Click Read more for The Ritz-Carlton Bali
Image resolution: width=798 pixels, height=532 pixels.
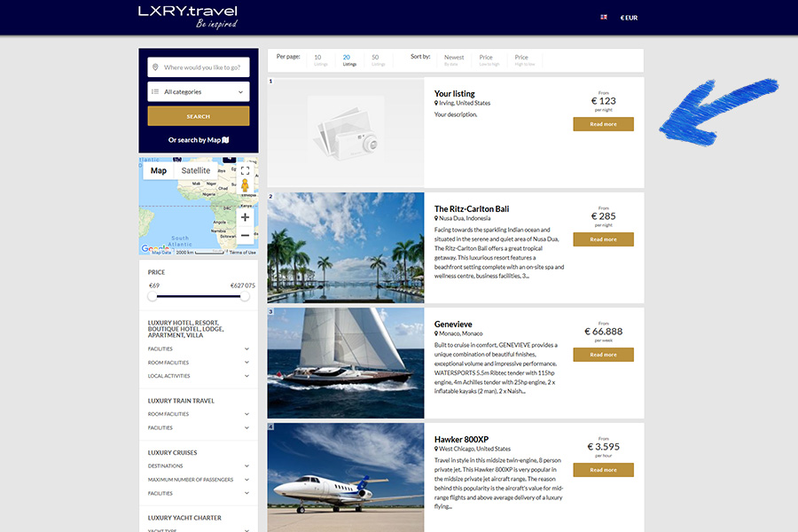(603, 239)
